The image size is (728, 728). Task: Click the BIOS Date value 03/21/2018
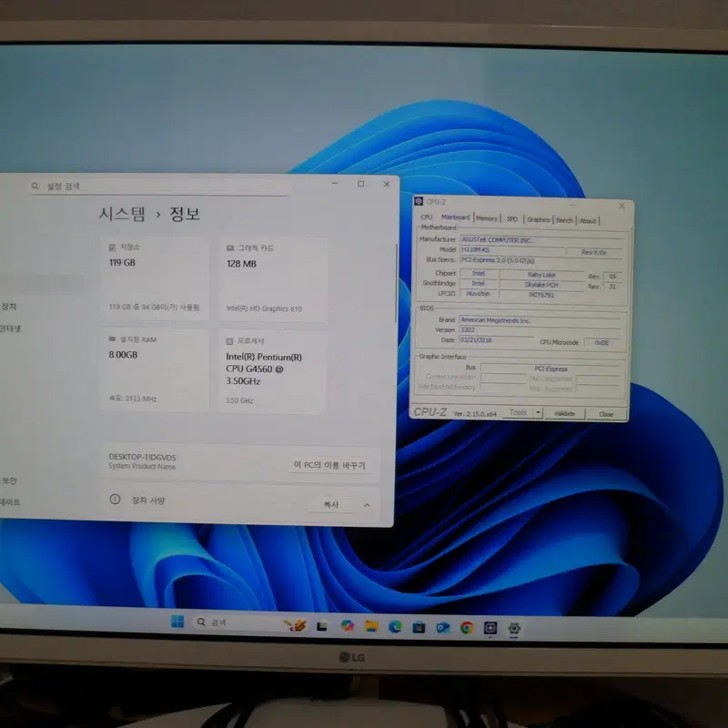(496, 339)
